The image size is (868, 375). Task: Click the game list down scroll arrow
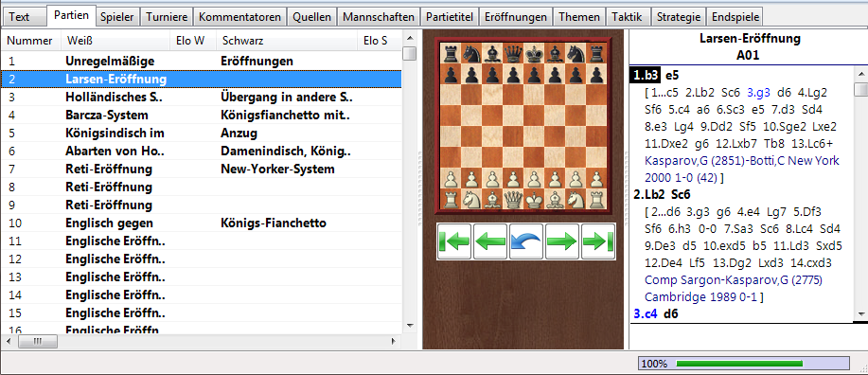point(410,325)
